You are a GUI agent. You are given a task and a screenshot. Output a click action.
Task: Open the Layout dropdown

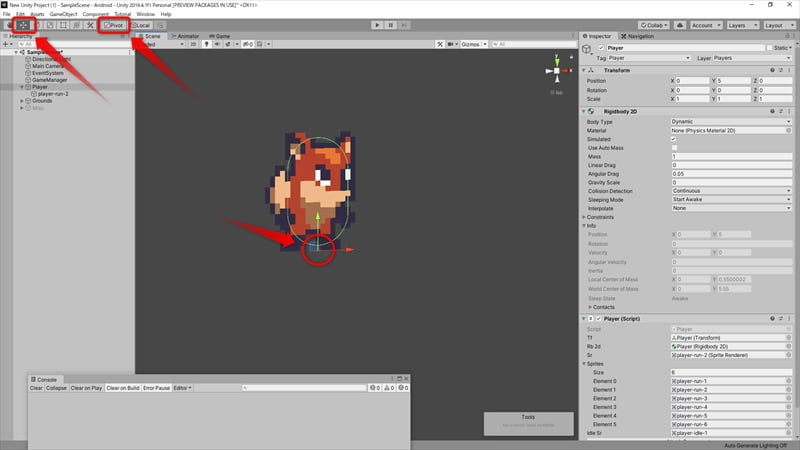tap(779, 25)
